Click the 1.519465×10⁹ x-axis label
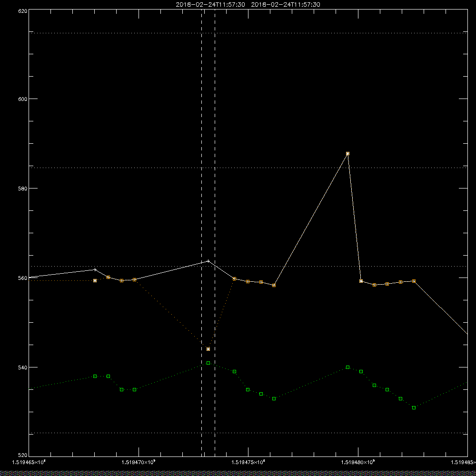The height and width of the screenshot is (476, 476). [x=29, y=462]
